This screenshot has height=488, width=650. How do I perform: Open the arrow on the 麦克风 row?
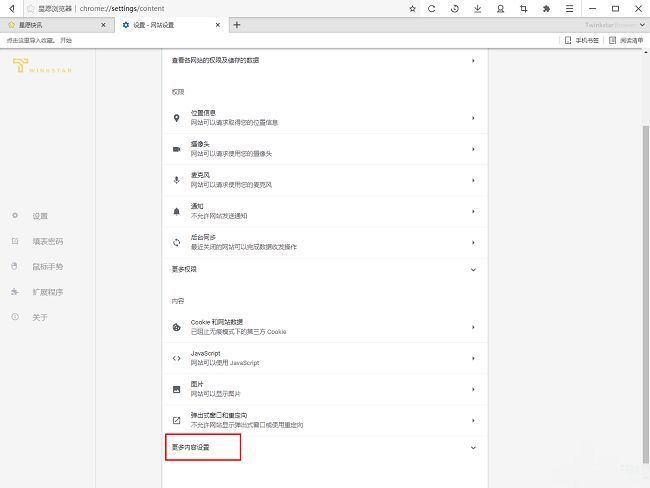pyautogui.click(x=473, y=180)
